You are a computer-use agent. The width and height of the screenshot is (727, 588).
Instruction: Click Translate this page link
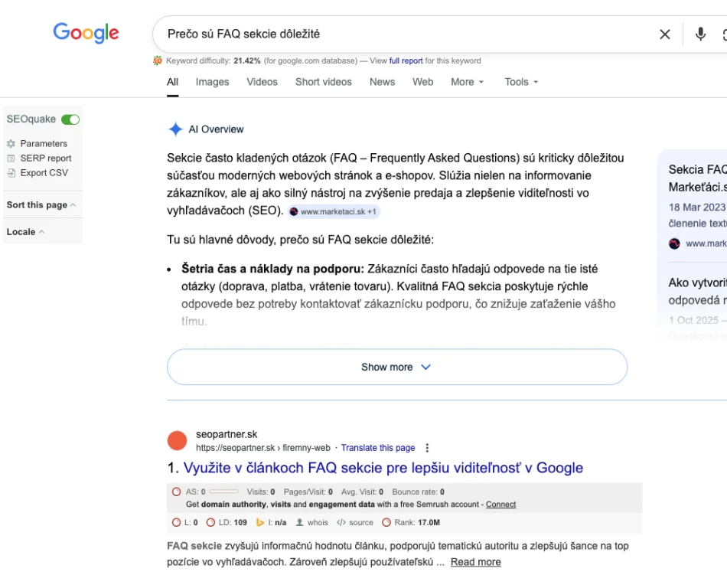pos(378,448)
